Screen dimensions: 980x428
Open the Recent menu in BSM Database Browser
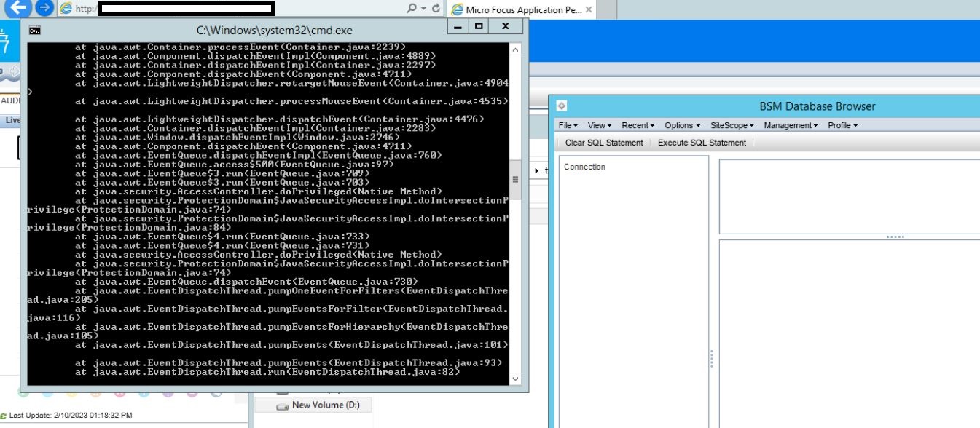point(638,125)
